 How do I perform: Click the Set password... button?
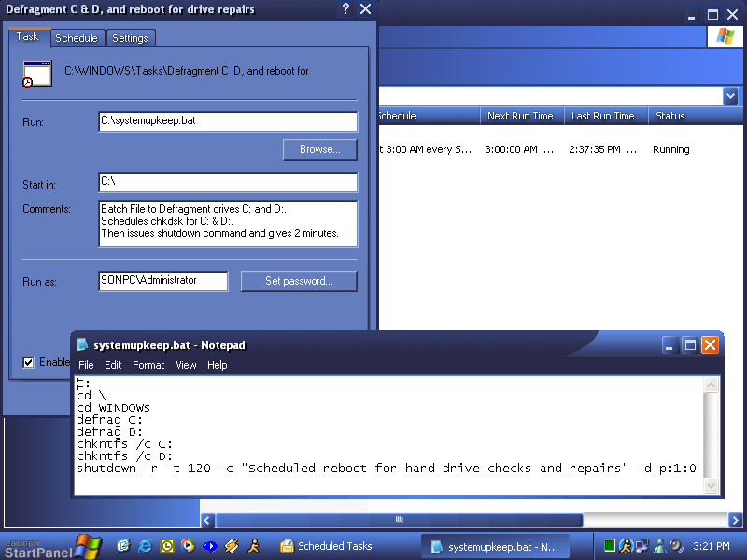point(299,281)
